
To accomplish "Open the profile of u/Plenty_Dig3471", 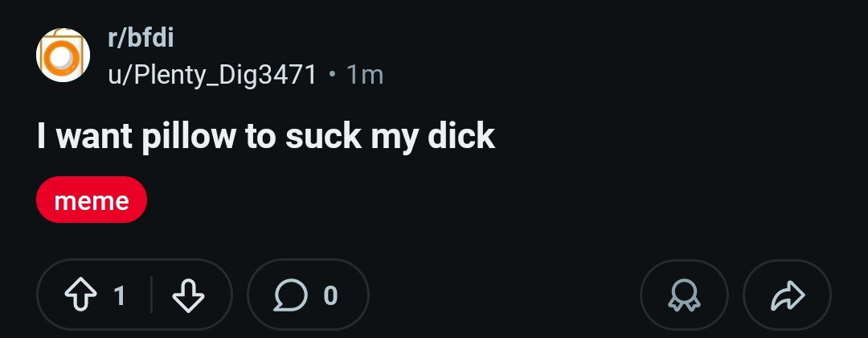I will (x=212, y=75).
